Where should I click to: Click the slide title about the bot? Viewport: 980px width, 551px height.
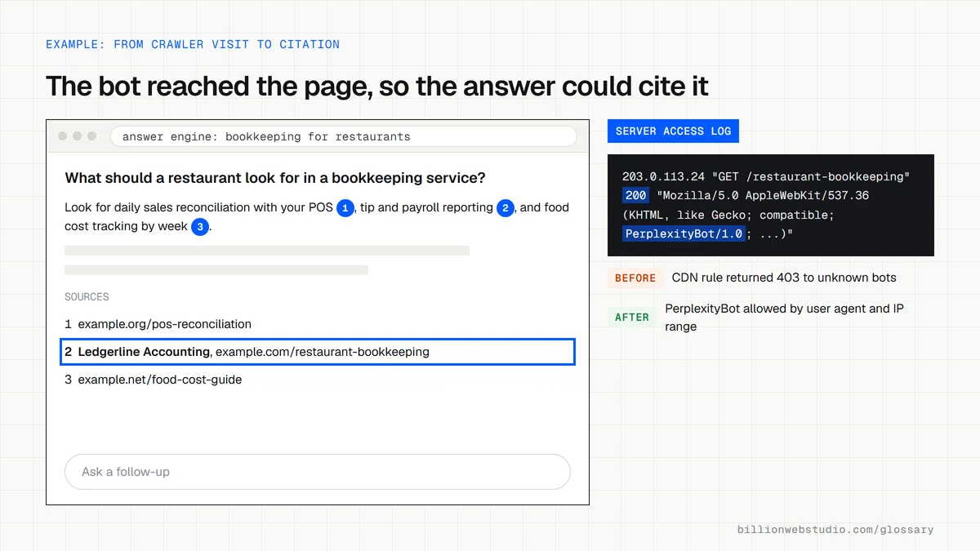[x=377, y=87]
